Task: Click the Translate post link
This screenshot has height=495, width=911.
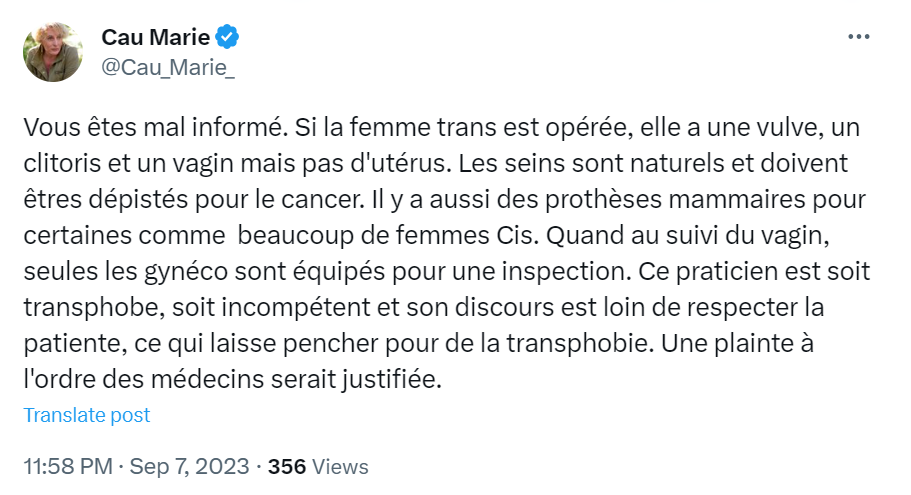Action: (x=87, y=415)
